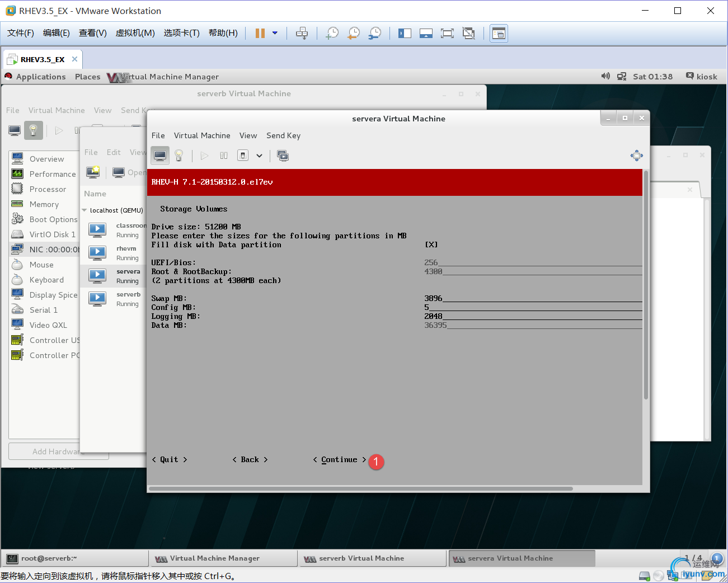Select Overview in serverb hardware list
Screen dimensions: 728x583
tap(45, 159)
